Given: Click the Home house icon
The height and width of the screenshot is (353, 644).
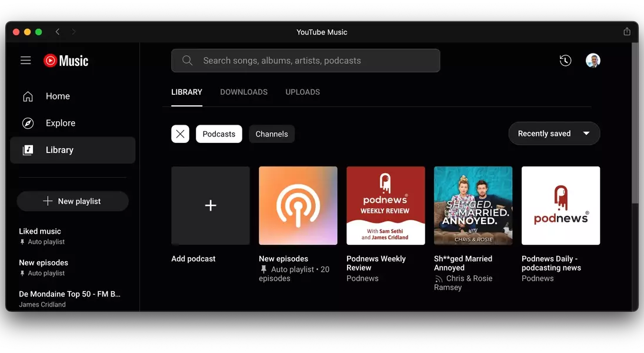Looking at the screenshot, I should tap(28, 96).
